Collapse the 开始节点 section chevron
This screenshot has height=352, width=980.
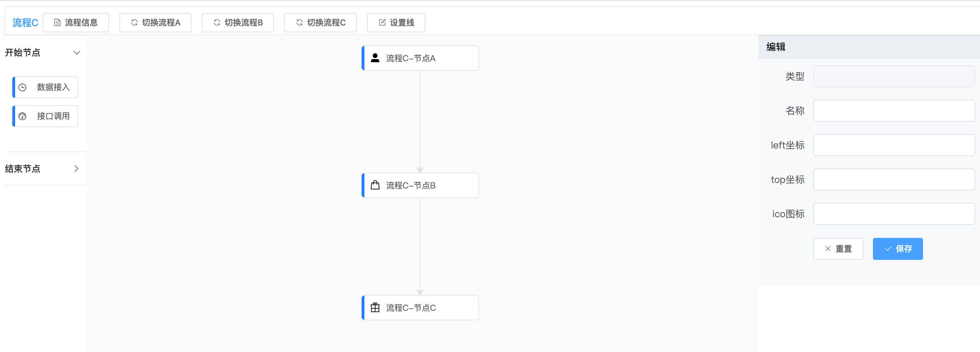tap(77, 53)
